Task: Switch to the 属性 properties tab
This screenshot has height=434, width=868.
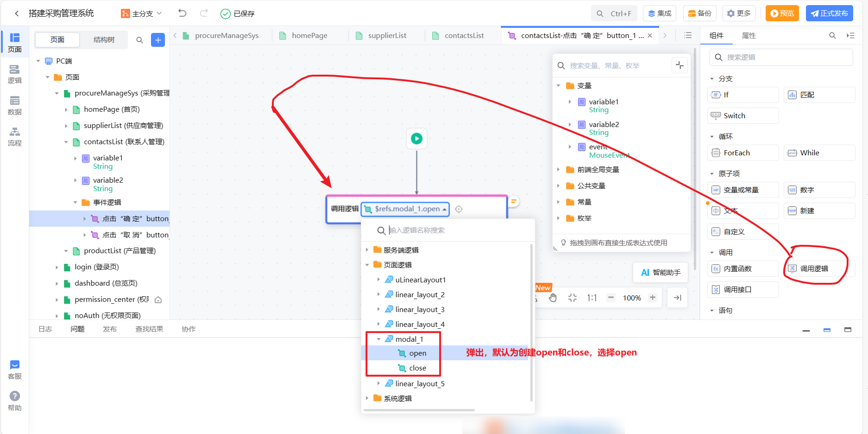Action: point(748,36)
